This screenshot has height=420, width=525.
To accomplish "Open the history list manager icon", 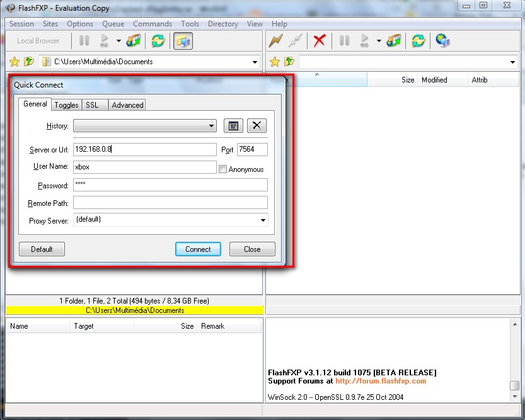I will point(233,125).
